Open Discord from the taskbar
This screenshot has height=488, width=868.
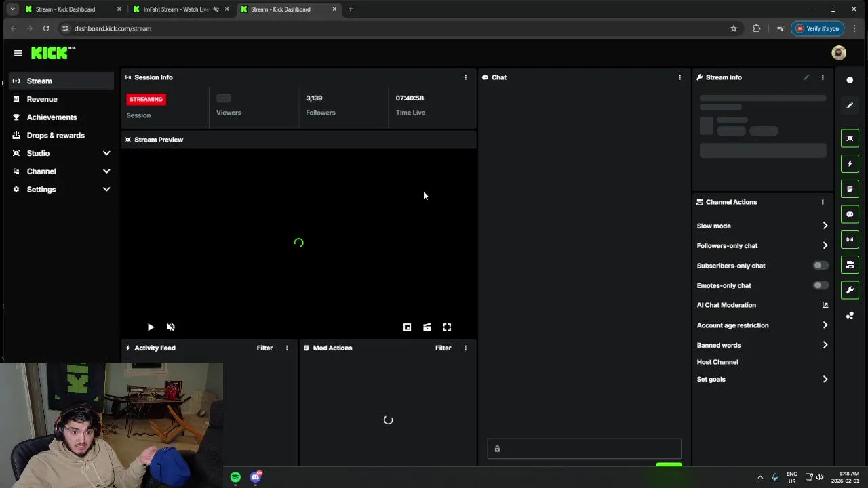pyautogui.click(x=256, y=477)
